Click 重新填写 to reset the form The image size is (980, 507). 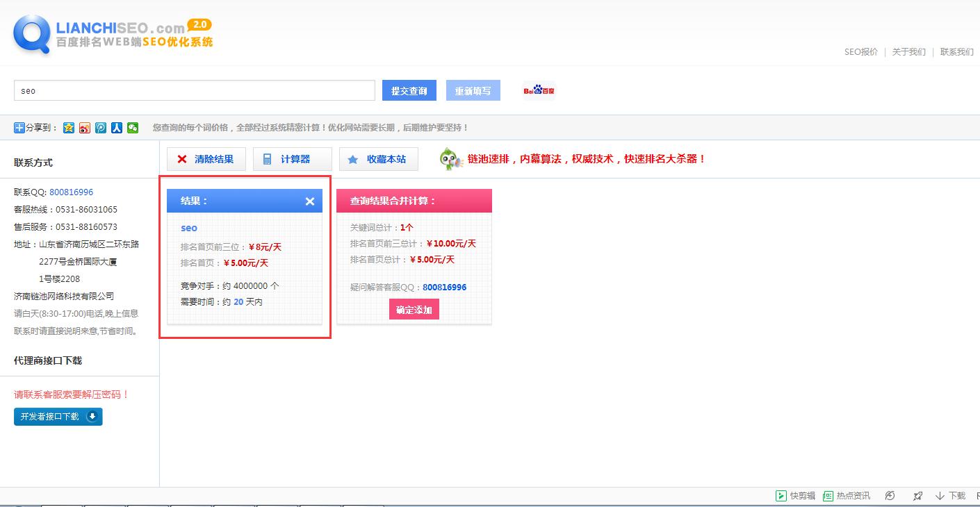473,90
